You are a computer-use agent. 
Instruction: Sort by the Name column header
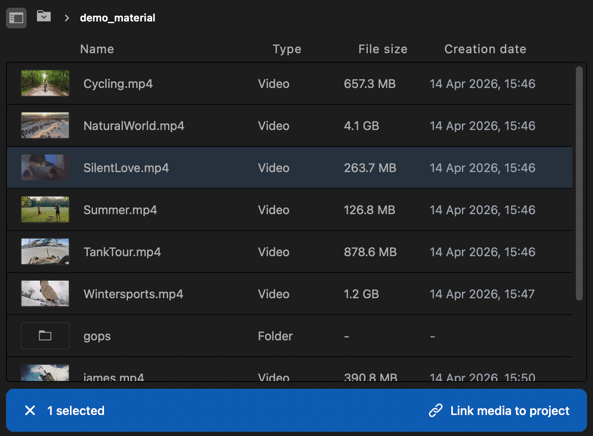[97, 49]
